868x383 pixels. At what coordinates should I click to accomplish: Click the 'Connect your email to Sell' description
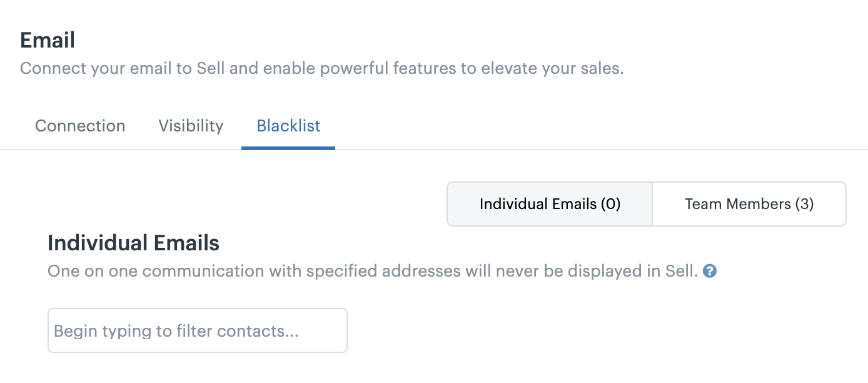322,68
